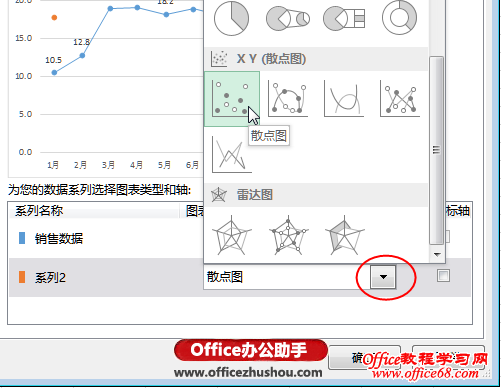The width and height of the screenshot is (501, 388).
Task: Click the 6月 axis label
Action: 192,165
